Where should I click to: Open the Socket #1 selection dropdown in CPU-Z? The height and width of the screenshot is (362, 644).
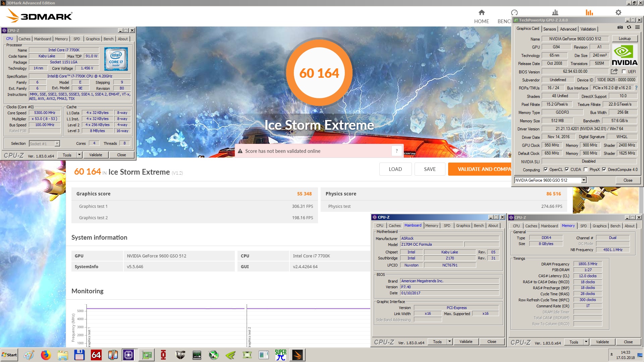tap(57, 143)
